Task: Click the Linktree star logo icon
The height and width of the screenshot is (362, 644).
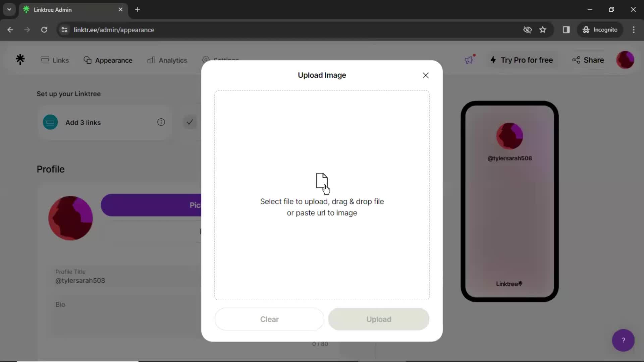Action: point(20,60)
